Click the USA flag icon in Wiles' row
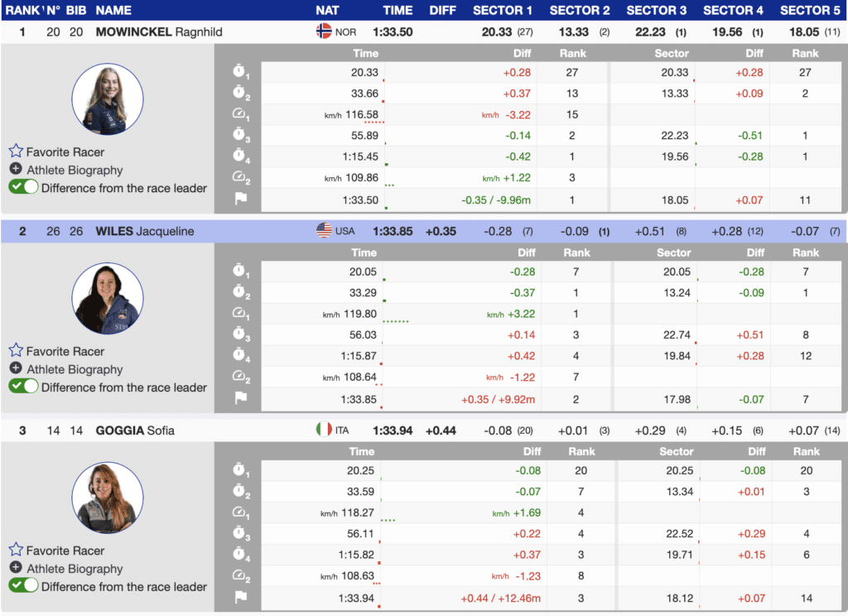The height and width of the screenshot is (616, 848). pos(324,231)
